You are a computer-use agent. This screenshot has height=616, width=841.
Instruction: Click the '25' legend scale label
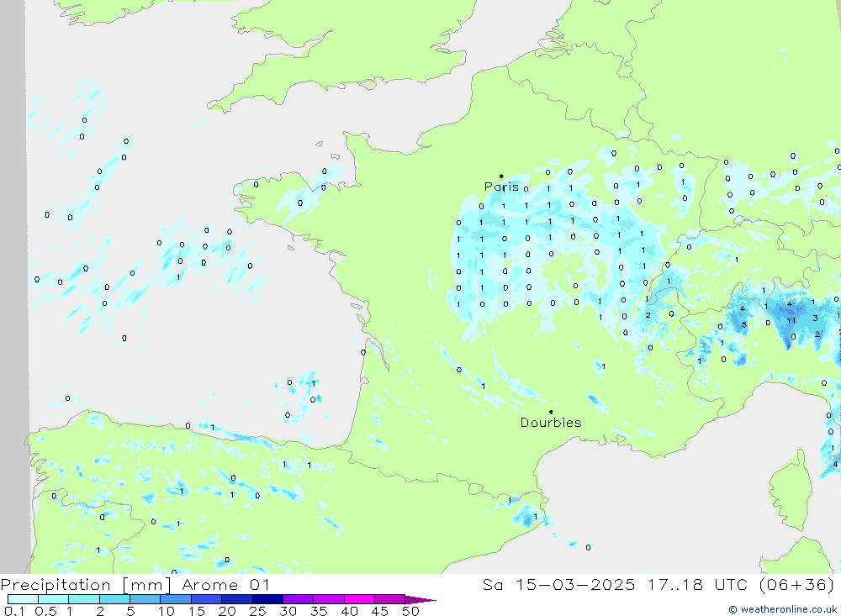pyautogui.click(x=258, y=611)
